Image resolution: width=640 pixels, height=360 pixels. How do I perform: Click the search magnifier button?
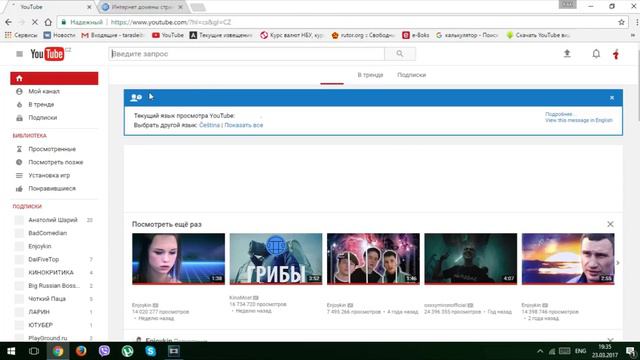400,53
